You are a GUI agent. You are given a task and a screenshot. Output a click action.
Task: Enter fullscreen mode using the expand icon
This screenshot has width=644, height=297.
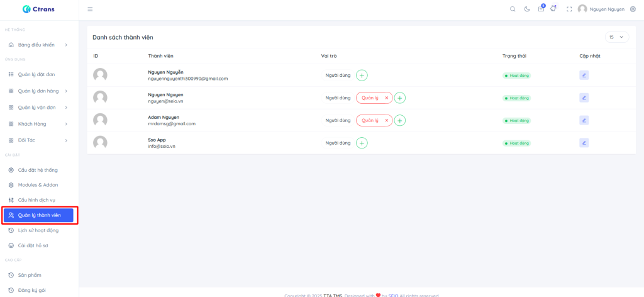tap(569, 9)
